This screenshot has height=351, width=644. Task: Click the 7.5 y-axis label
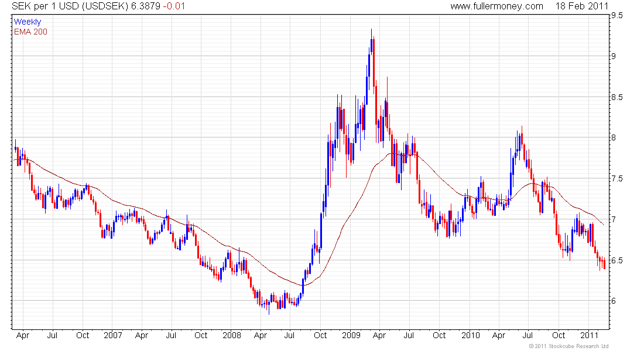(616, 178)
